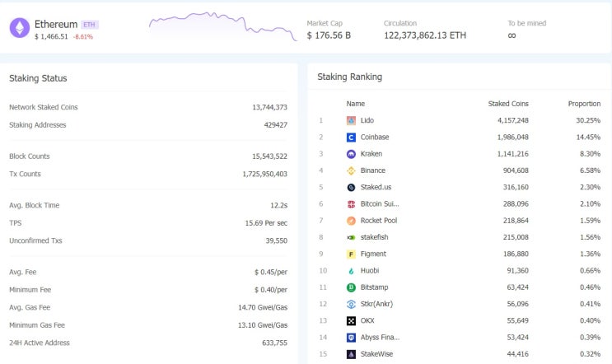Click the blue Coinbase logo icon
The height and width of the screenshot is (364, 612).
pos(351,138)
